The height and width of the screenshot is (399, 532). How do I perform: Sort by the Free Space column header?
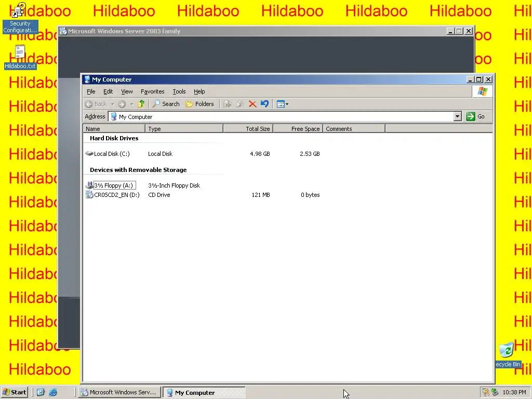pos(298,129)
